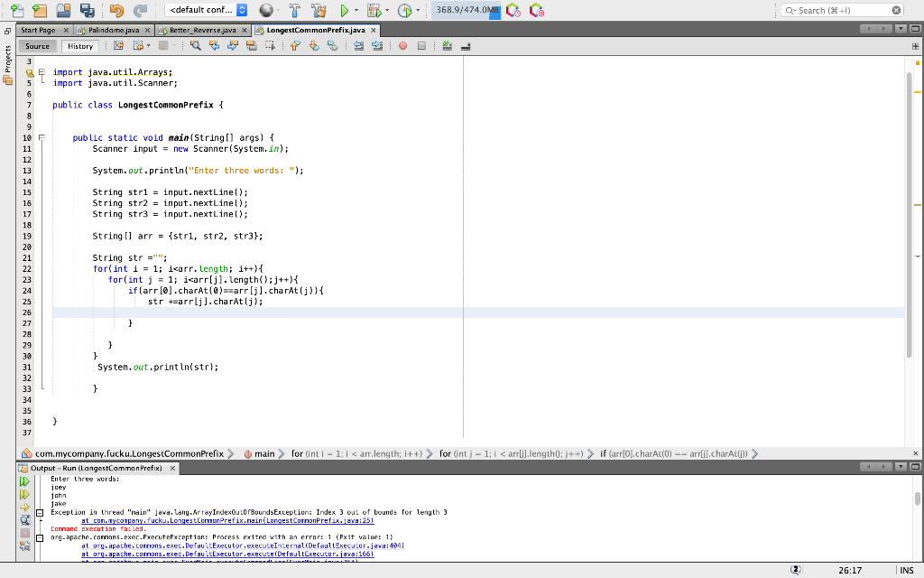Start macro recording red button
Image resolution: width=924 pixels, height=578 pixels.
(403, 45)
